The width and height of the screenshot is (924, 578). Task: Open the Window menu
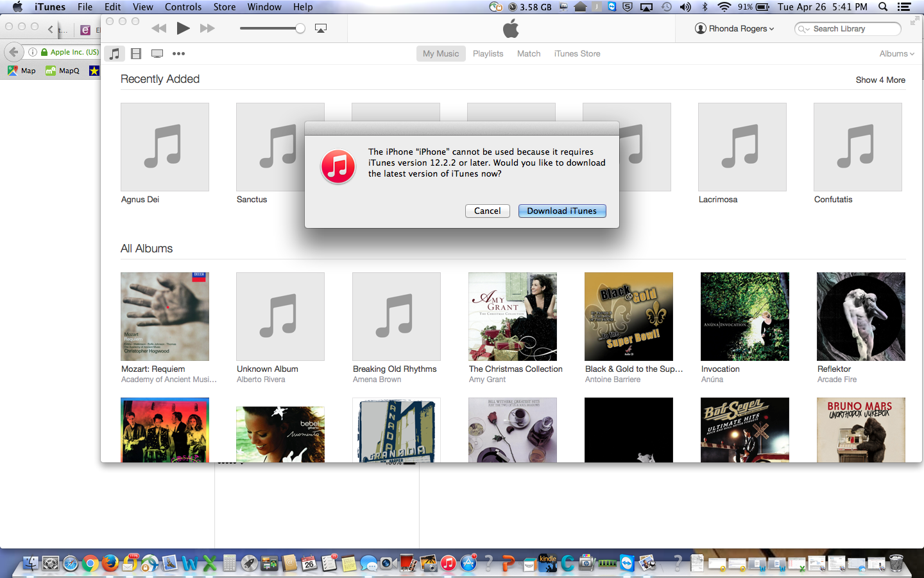[x=264, y=7]
